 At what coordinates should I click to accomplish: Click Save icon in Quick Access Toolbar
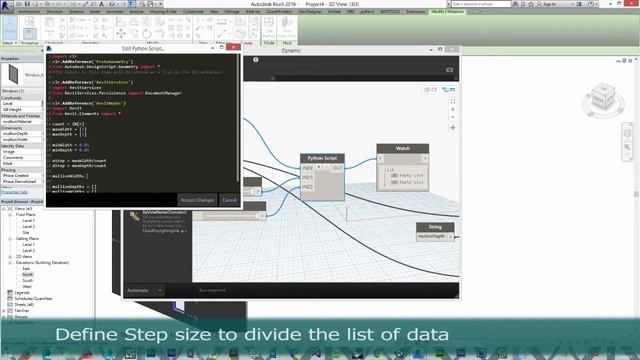27,4
